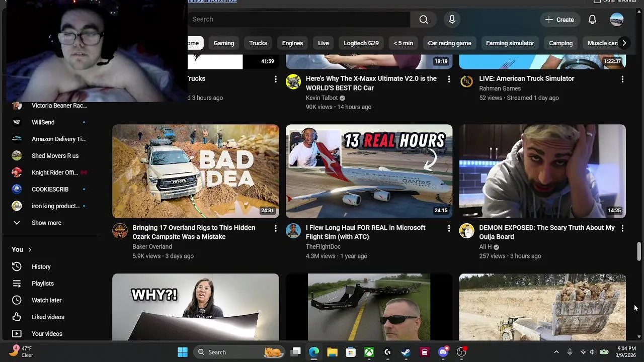Screen dimensions: 644x362
Task: Open File Explorer from taskbar
Action: [332, 352]
